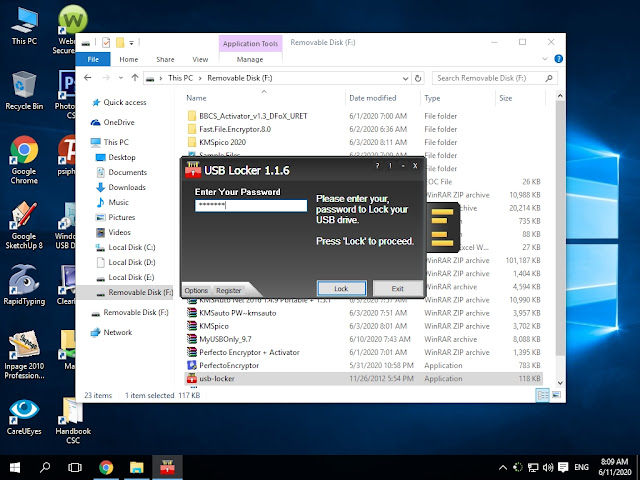Open Explorer help via the blue question icon

[x=558, y=59]
